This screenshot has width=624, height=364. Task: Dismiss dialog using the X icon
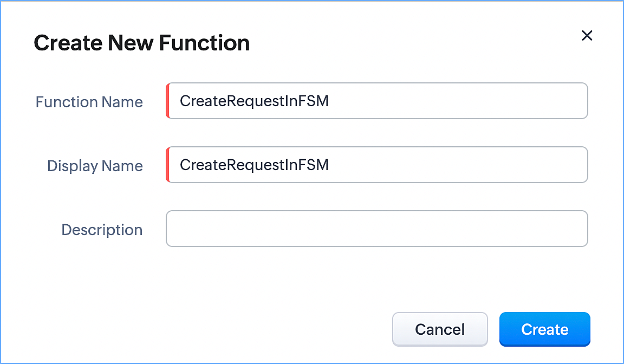click(587, 36)
